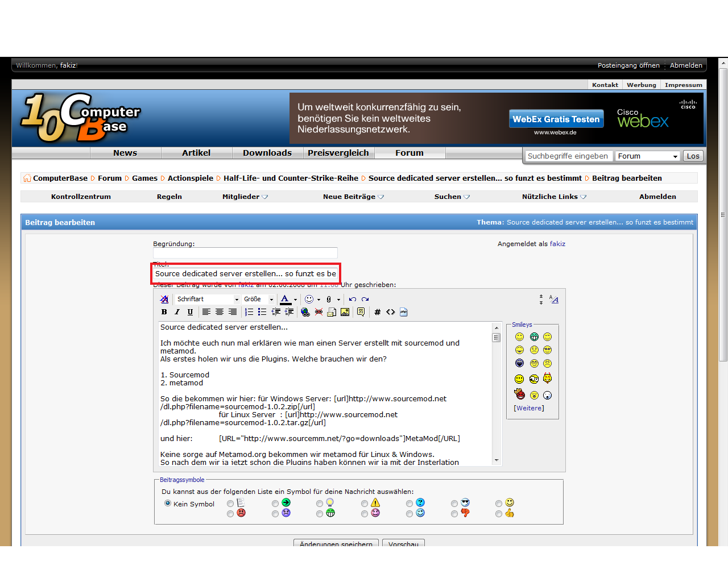
Task: Apply the text color A swatch
Action: tap(286, 300)
